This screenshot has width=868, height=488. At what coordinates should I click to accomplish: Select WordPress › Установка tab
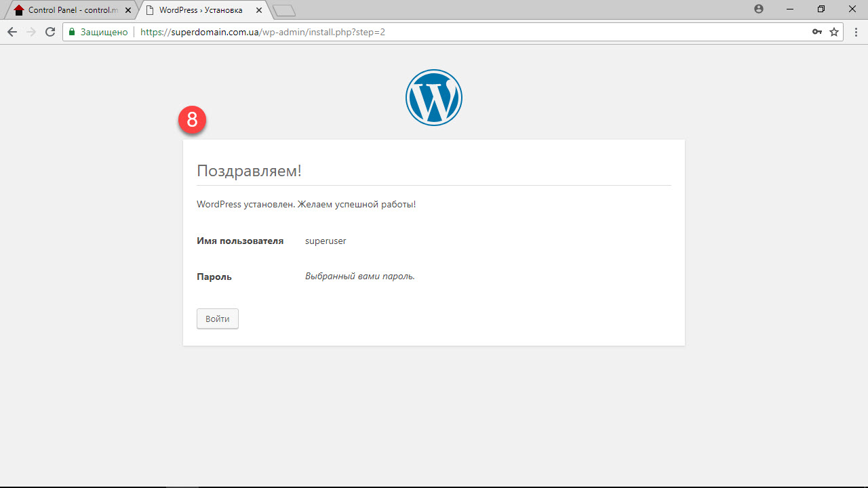click(201, 10)
